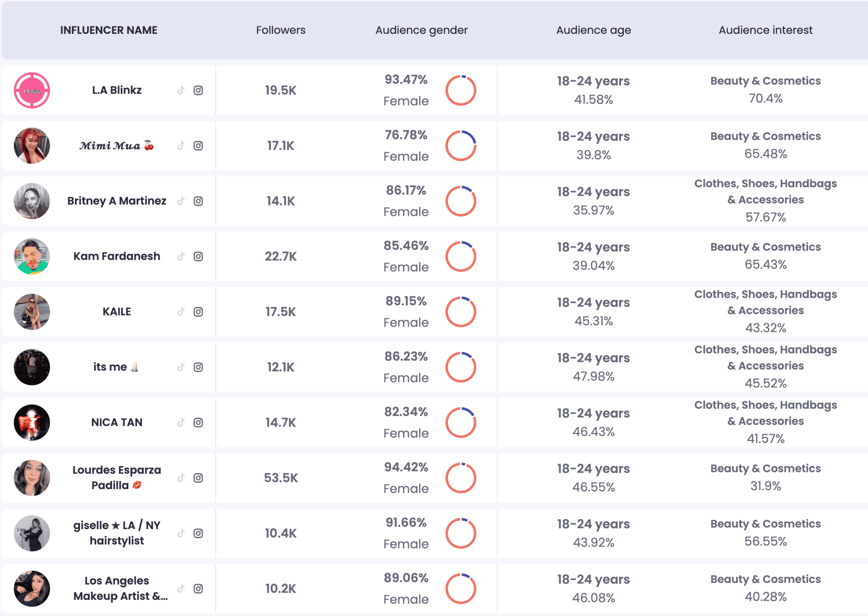Select Kam Fardanesh's TikTok icon

(181, 256)
